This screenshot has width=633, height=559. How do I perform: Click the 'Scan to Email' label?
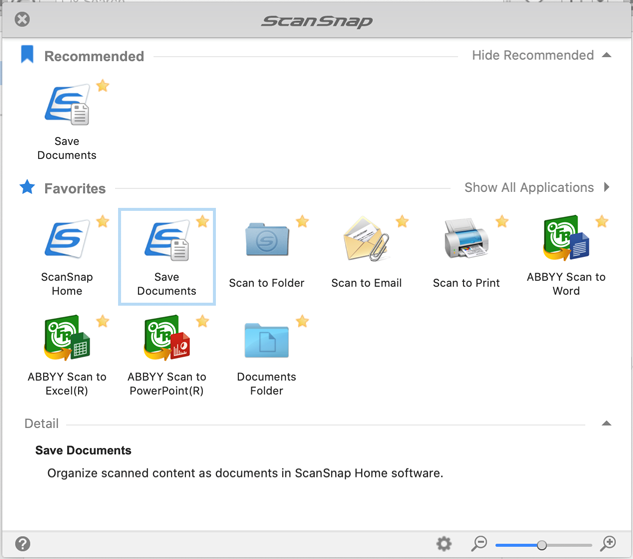[x=366, y=283]
